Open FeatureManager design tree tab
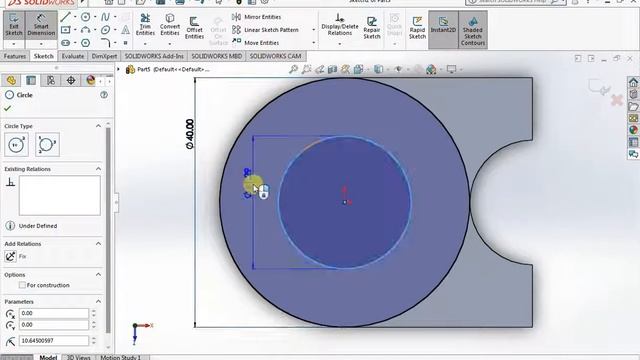640x360 pixels. (x=11, y=80)
